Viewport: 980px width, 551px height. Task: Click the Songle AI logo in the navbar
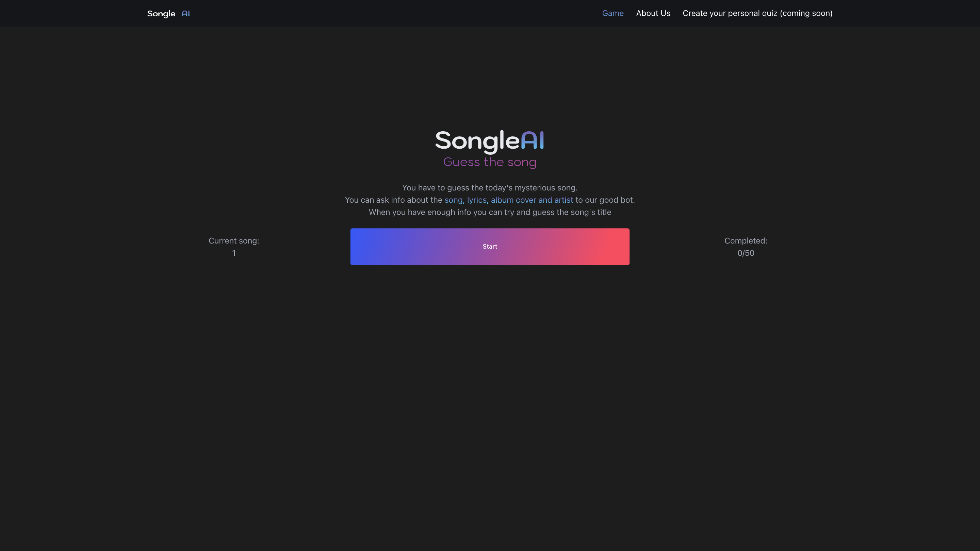click(x=168, y=13)
